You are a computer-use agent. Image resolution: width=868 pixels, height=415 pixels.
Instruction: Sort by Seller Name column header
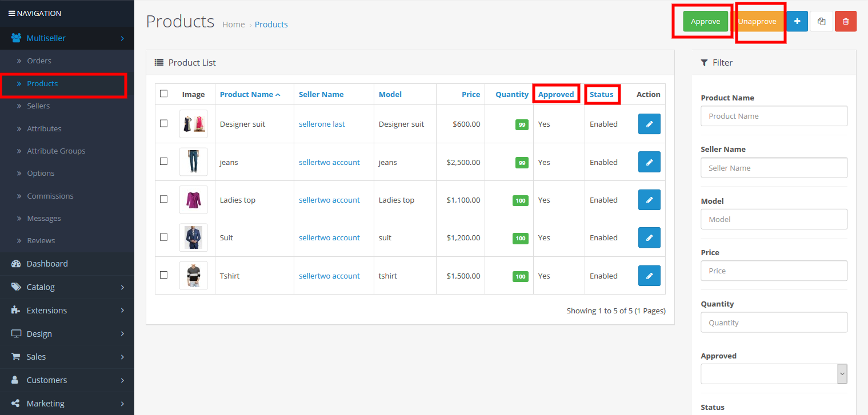321,94
